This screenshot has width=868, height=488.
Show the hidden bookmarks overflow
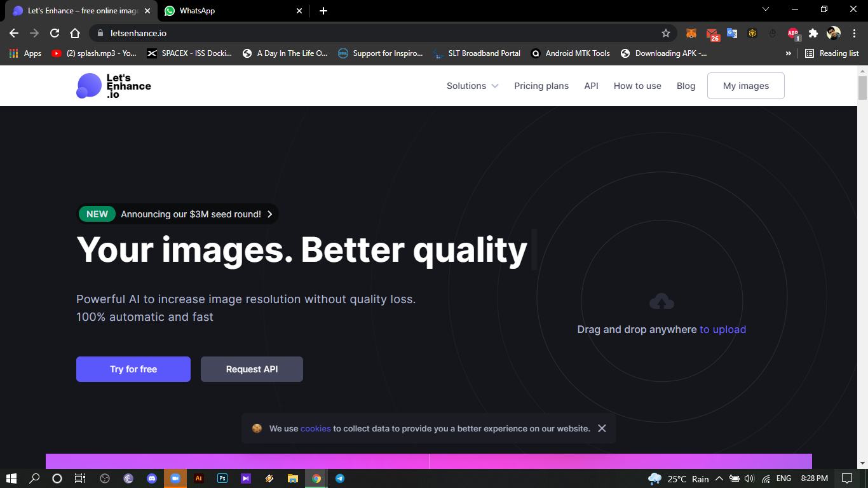pos(789,53)
